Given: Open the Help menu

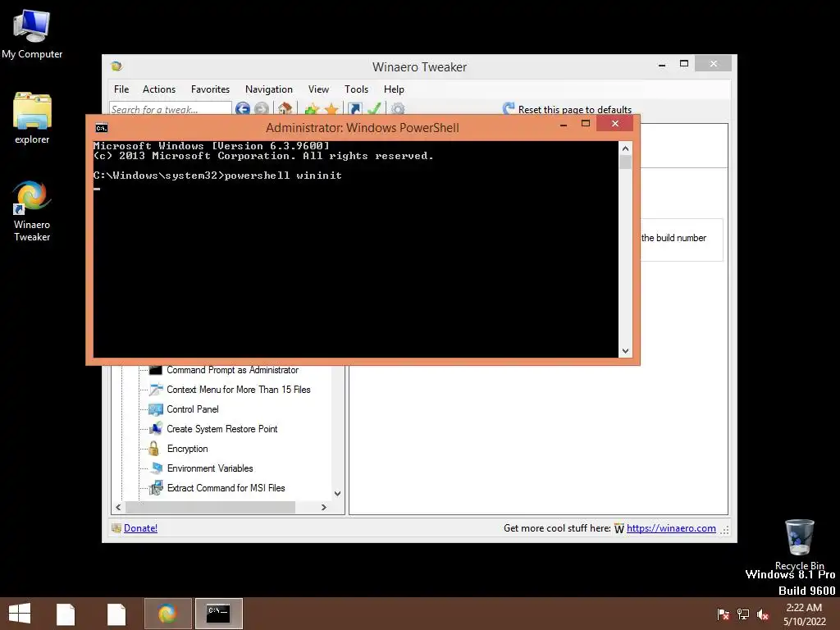Looking at the screenshot, I should (x=394, y=89).
